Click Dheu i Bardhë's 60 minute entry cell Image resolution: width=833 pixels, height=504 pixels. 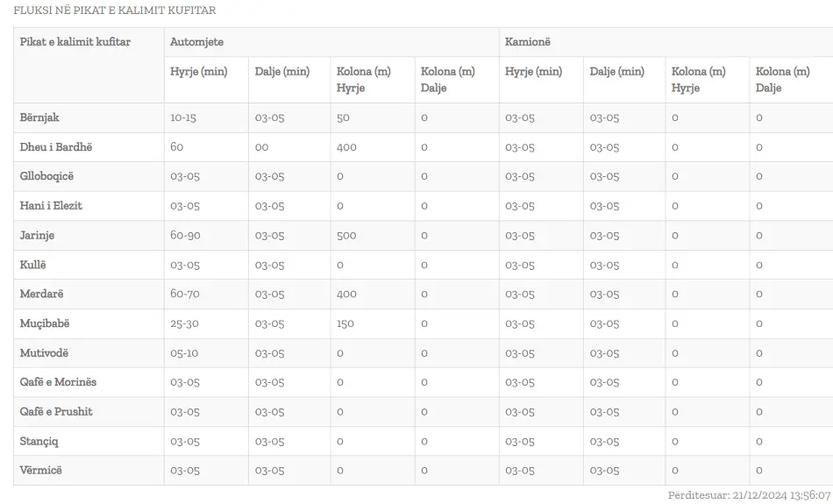click(x=206, y=147)
